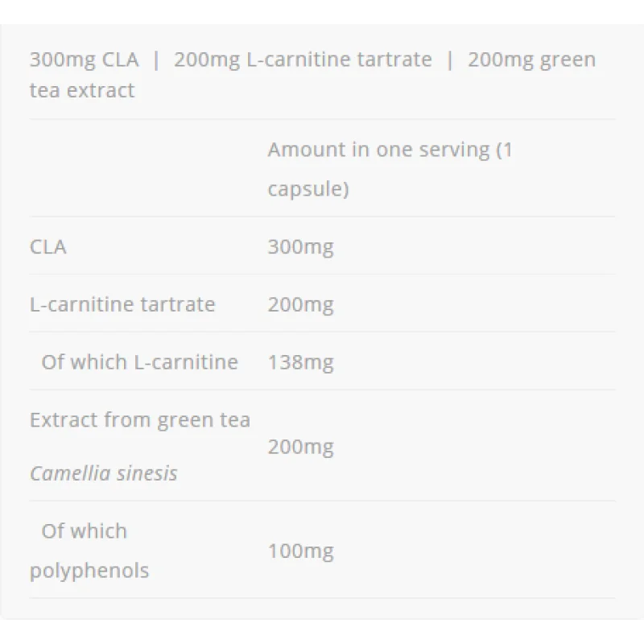Click the separator bar after "tartrate" in summary

pyautogui.click(x=450, y=60)
